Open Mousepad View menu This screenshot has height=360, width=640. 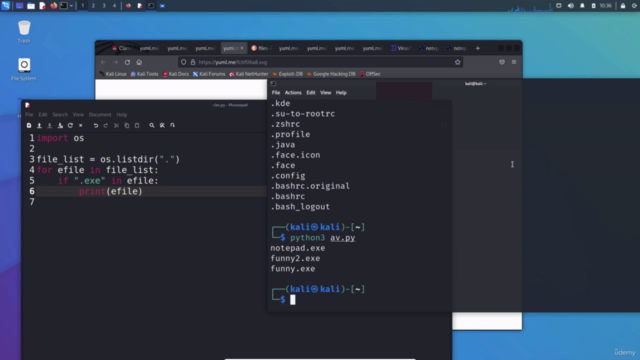pos(78,115)
